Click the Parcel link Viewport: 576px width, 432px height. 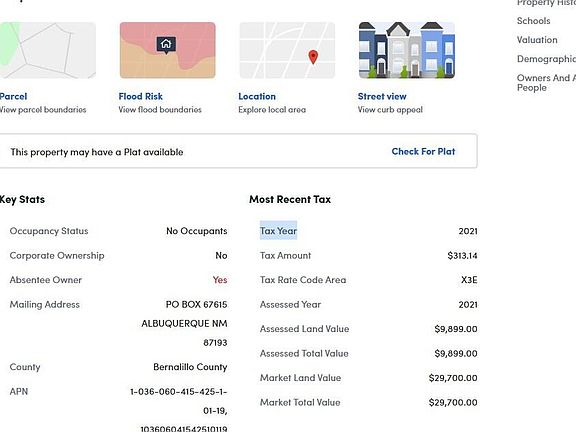tap(13, 97)
